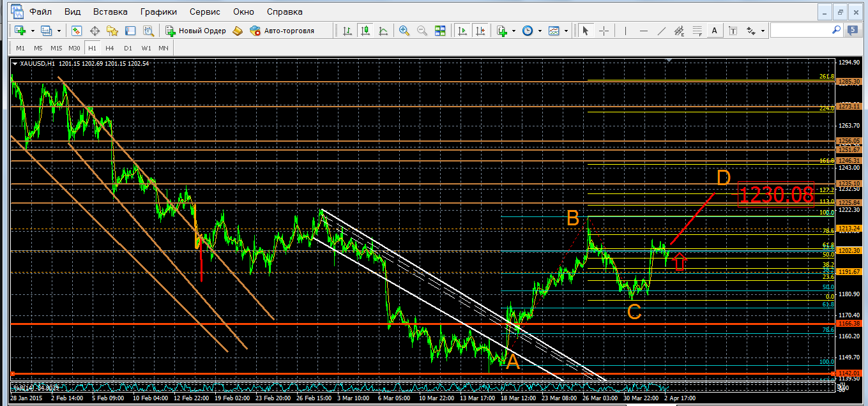Select the H4 timeframe button
The width and height of the screenshot is (868, 406).
[x=110, y=49]
